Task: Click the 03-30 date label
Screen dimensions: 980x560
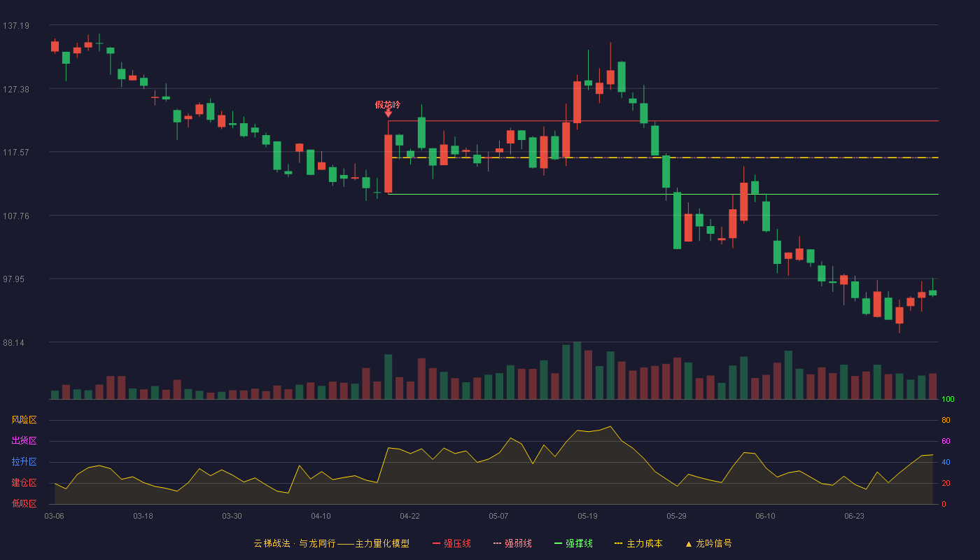Action: pos(232,516)
